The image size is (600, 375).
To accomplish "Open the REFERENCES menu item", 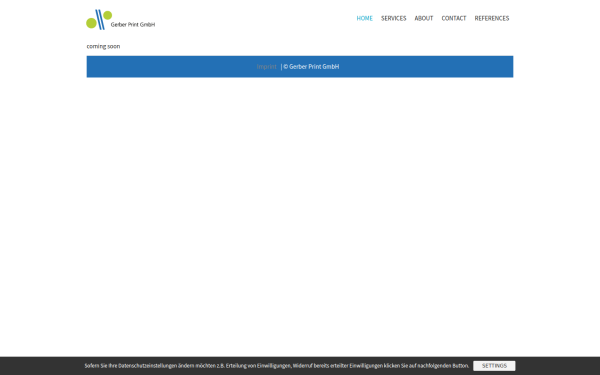I will [x=492, y=18].
